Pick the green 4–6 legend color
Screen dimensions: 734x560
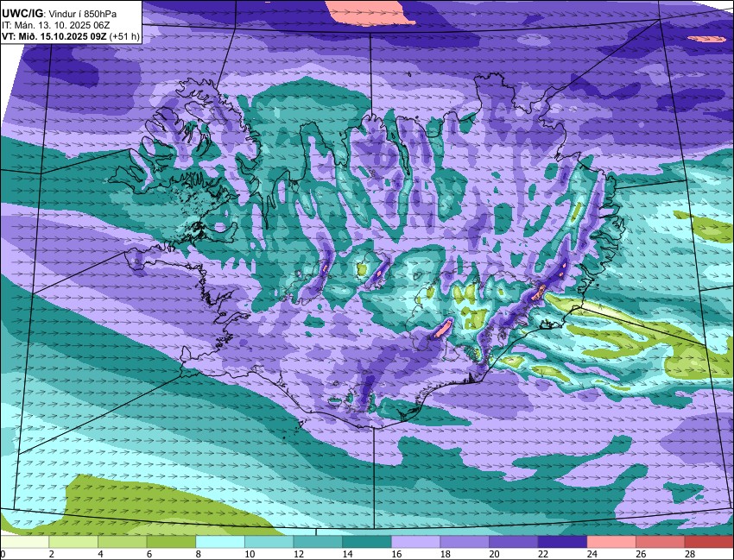pos(122,542)
